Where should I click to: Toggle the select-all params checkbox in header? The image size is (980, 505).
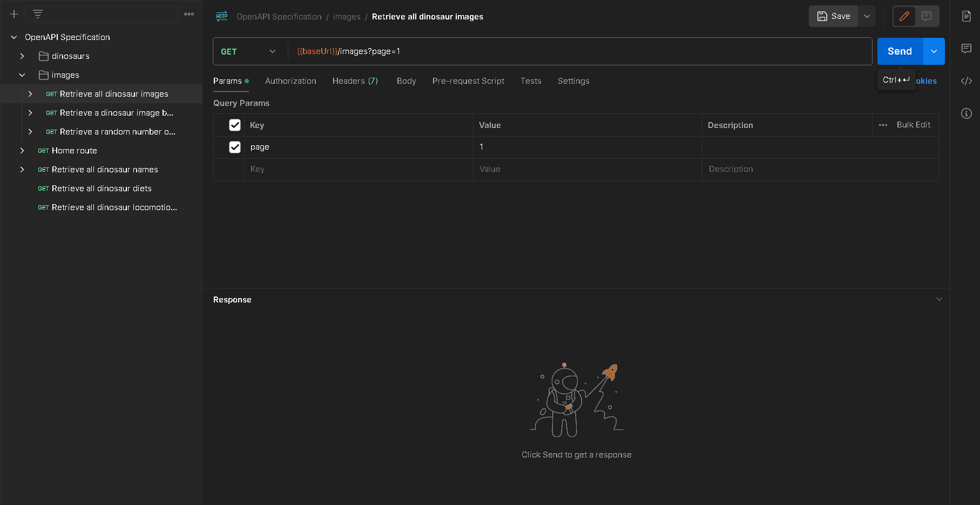coord(235,125)
